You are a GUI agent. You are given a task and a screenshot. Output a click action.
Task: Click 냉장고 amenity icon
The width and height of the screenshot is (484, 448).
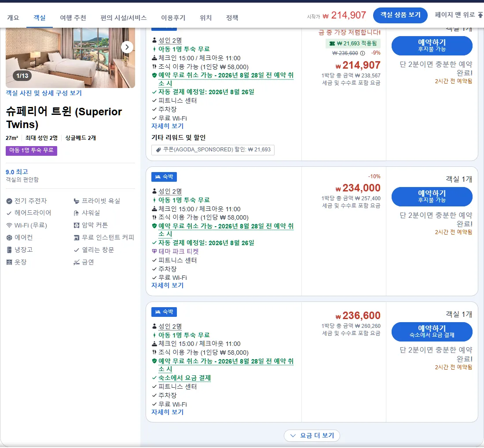point(9,250)
